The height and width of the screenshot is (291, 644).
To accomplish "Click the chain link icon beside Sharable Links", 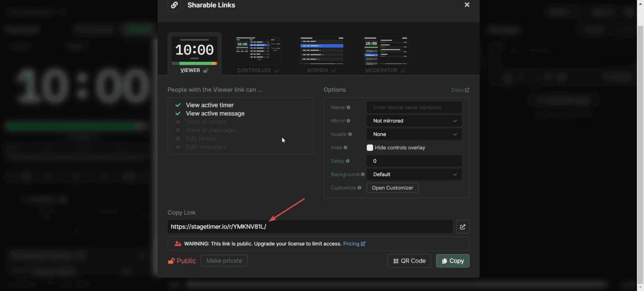I will tap(174, 5).
